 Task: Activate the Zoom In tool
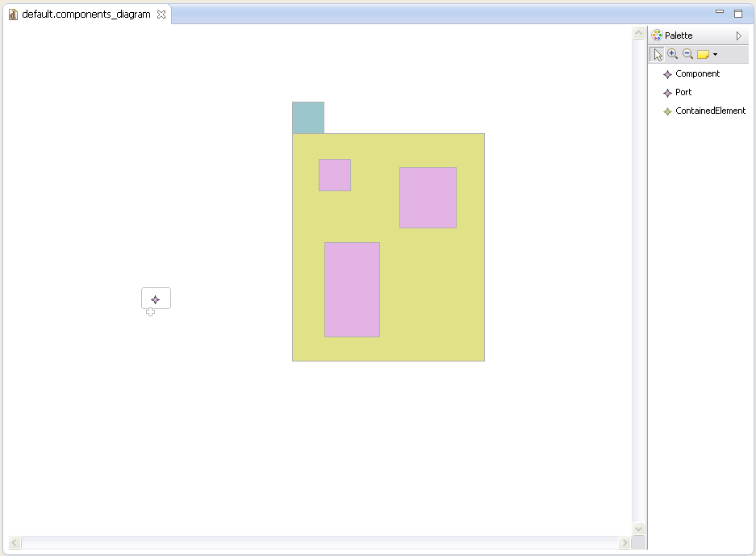pyautogui.click(x=673, y=55)
